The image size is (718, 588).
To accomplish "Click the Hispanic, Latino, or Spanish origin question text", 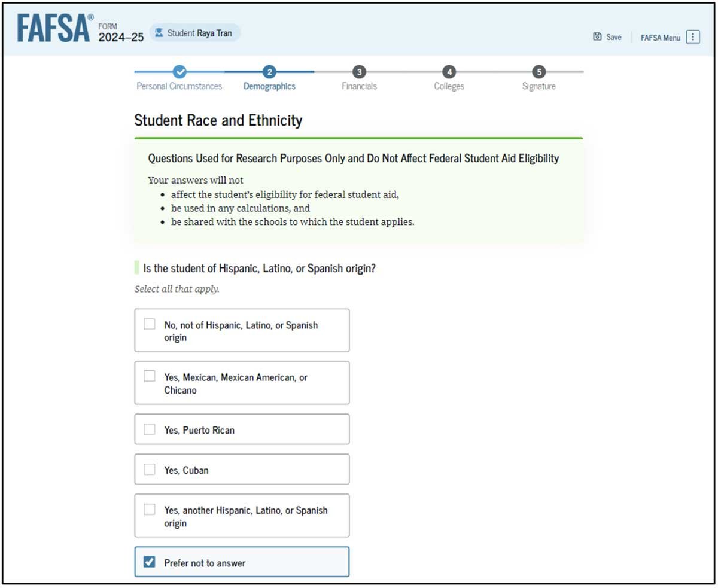I will tap(259, 268).
